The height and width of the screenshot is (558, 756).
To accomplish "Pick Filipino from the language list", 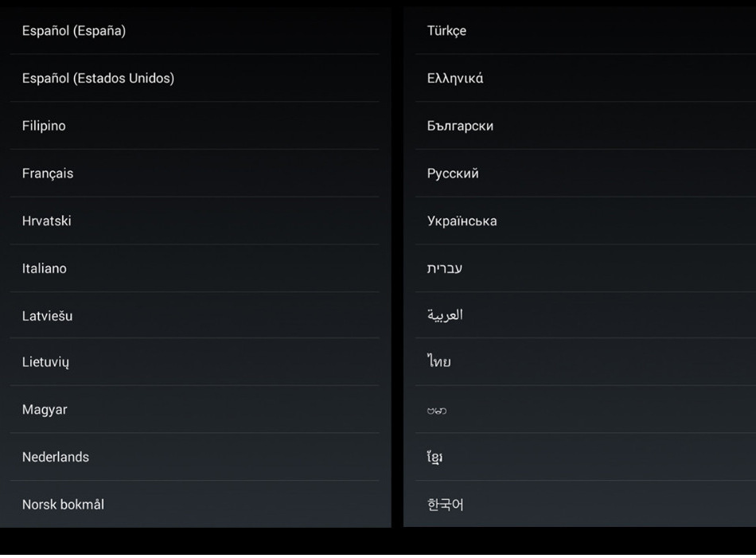I will (x=44, y=126).
